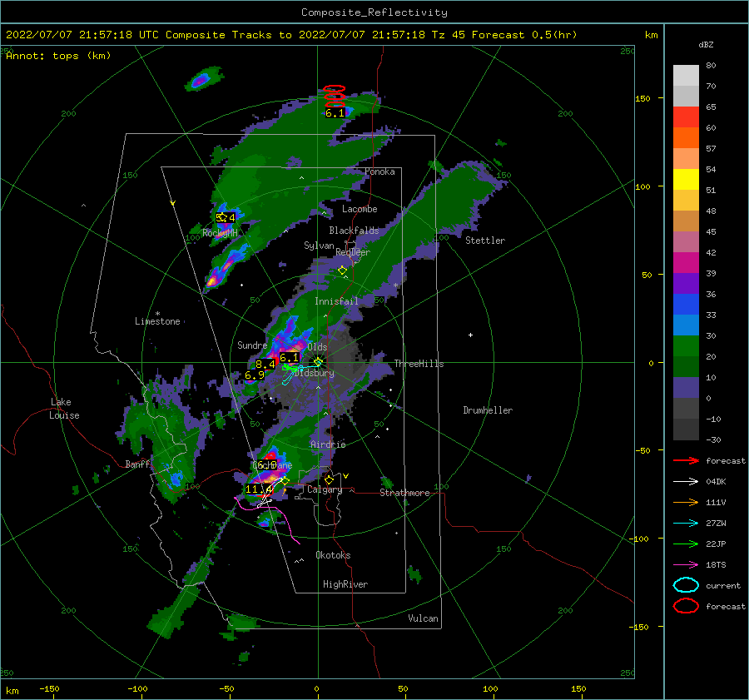Click the 5.4 storm top label near RockyMH
749x700 pixels.
click(x=226, y=218)
